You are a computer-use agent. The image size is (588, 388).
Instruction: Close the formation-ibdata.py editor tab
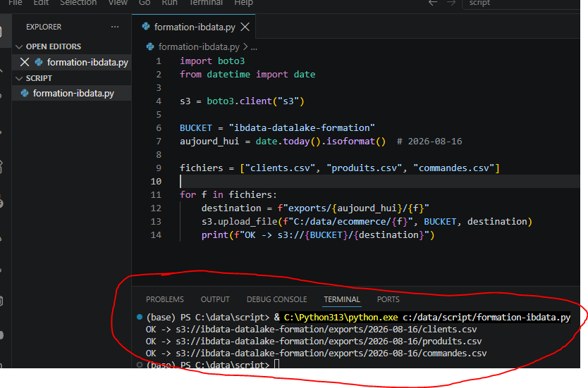pos(245,27)
